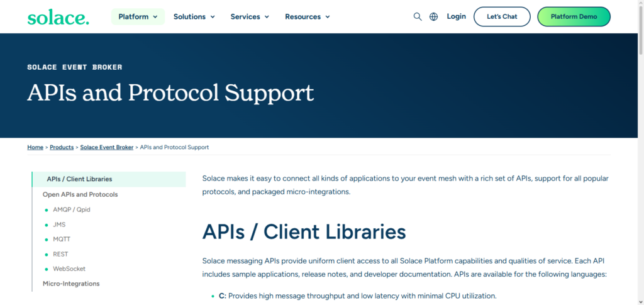Screen dimensions: 644x305
Task: Open the Services navigation menu
Action: [250, 17]
